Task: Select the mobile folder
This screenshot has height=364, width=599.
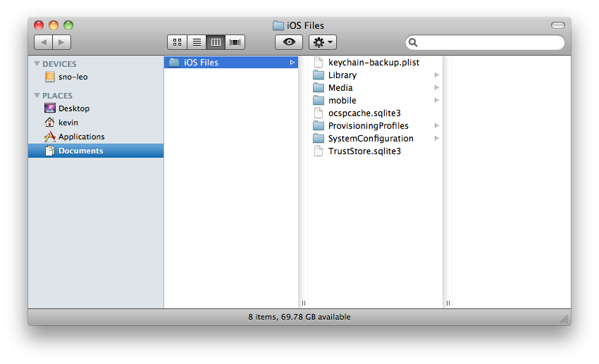Action: point(375,101)
